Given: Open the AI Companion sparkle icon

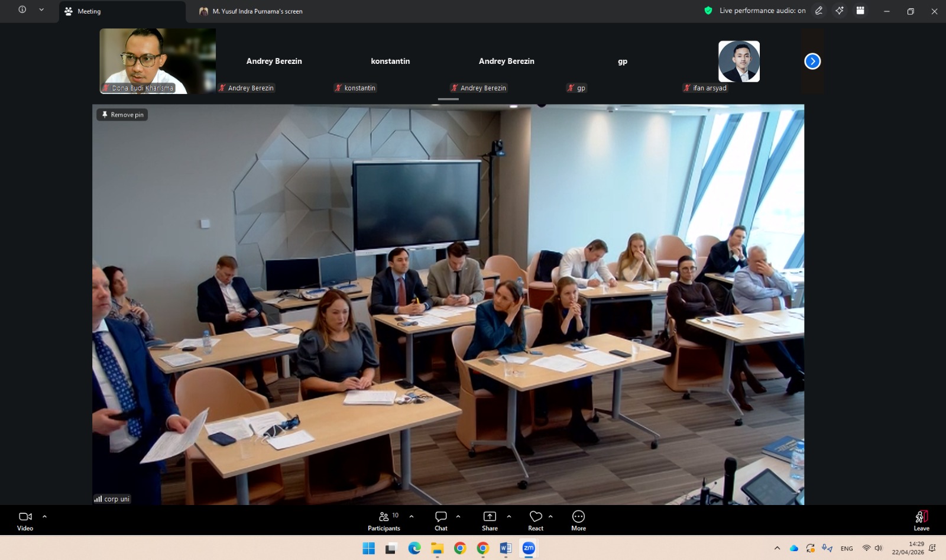Looking at the screenshot, I should tap(840, 11).
